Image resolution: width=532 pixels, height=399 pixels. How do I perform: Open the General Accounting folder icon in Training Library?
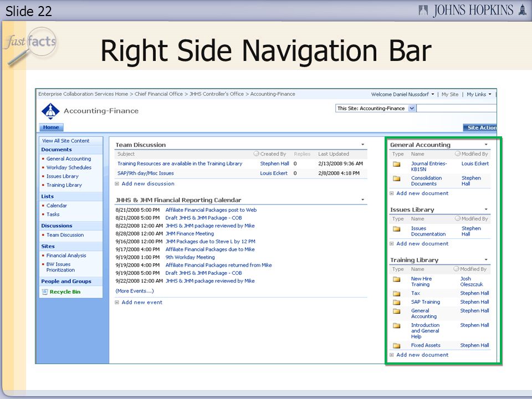pyautogui.click(x=397, y=311)
